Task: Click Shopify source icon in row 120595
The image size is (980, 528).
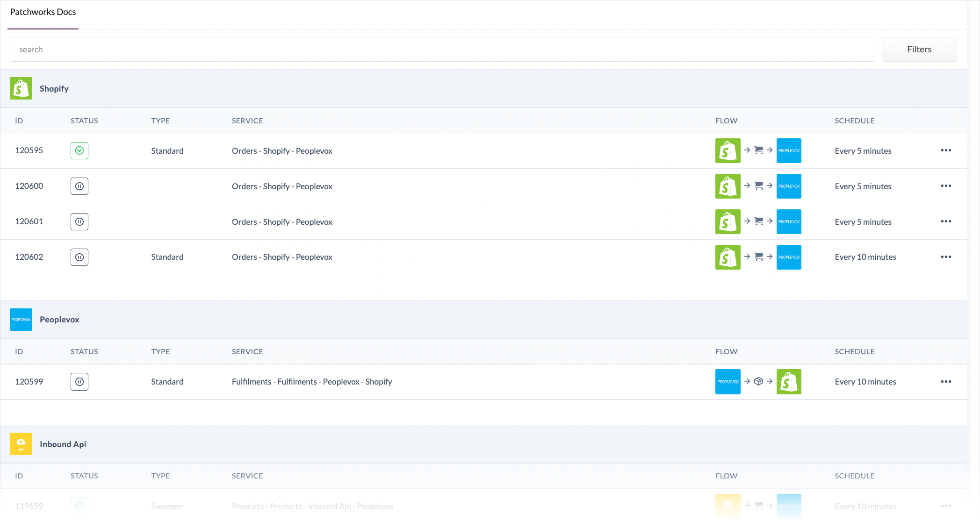Action: point(728,150)
